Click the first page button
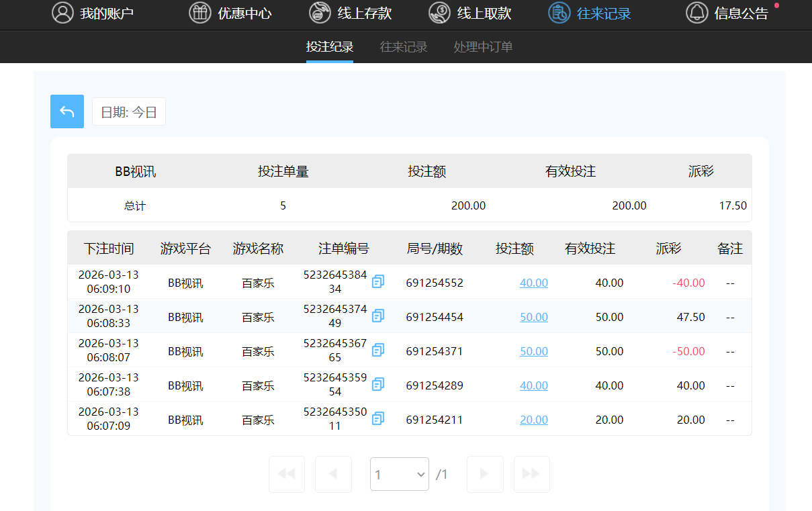The height and width of the screenshot is (511, 812). pyautogui.click(x=287, y=474)
